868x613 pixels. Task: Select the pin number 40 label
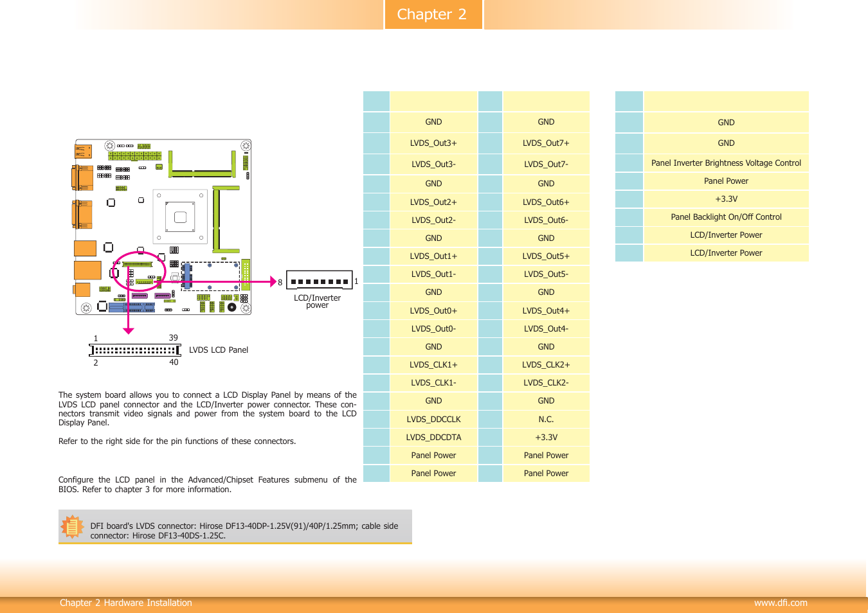[x=174, y=362]
